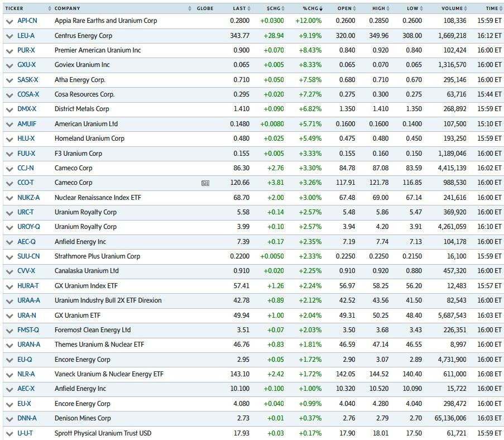Sort by TIME column arrows
The width and height of the screenshot is (504, 440).
501,8
